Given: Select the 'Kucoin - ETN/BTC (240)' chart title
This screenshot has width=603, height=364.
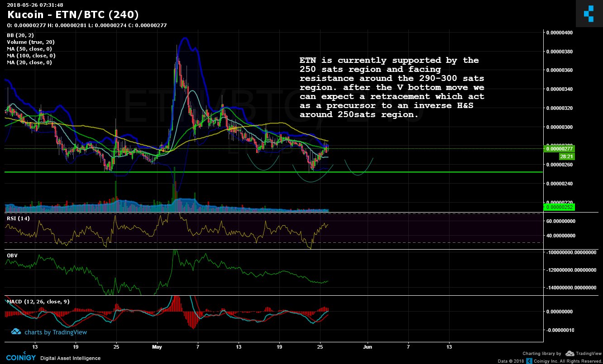Looking at the screenshot, I should click(x=73, y=15).
